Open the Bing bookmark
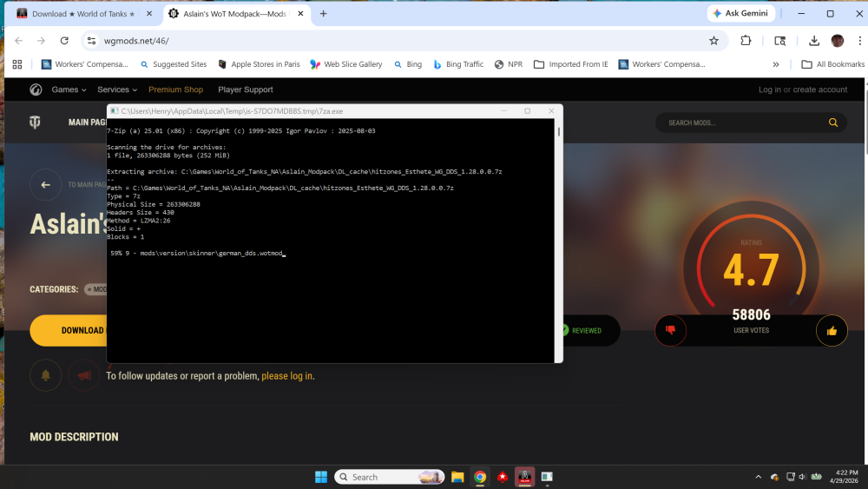 [x=407, y=64]
